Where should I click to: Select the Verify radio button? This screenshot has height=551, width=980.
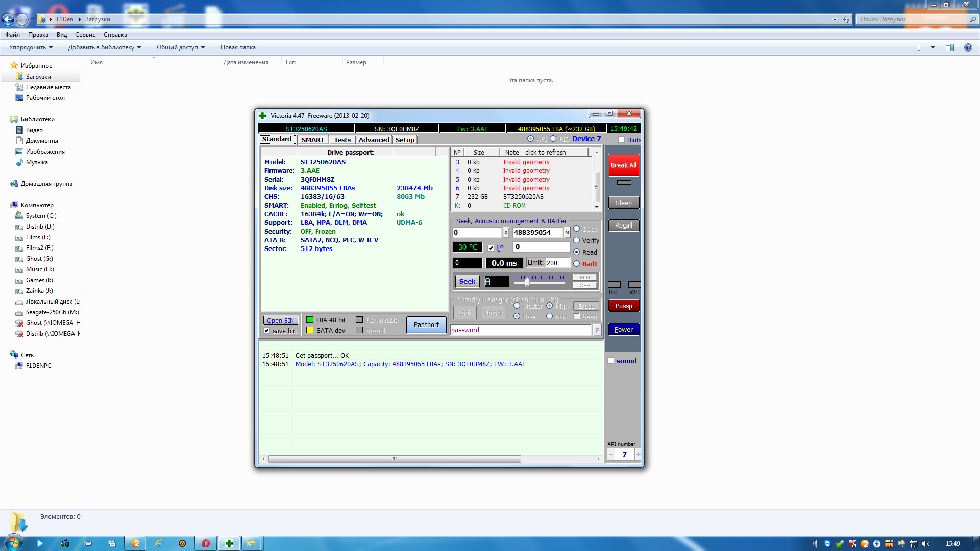pos(577,240)
